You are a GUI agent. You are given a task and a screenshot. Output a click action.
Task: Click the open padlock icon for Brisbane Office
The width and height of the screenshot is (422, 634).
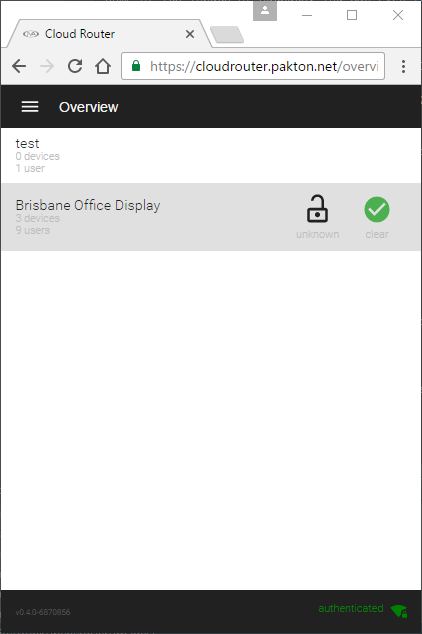[317, 209]
